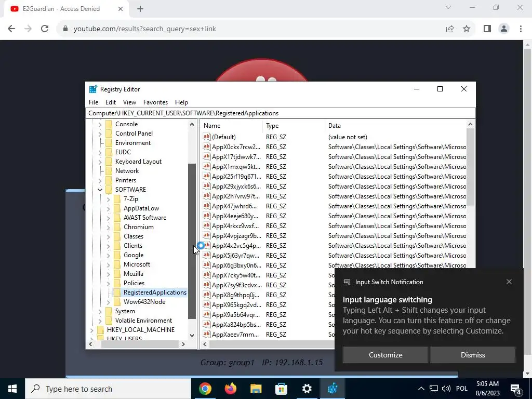Click the volume speaker tray icon
Screen dimensions: 532x399
point(446,389)
